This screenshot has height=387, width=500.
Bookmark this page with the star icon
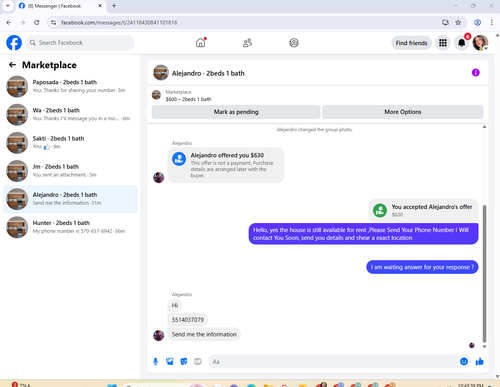(458, 22)
